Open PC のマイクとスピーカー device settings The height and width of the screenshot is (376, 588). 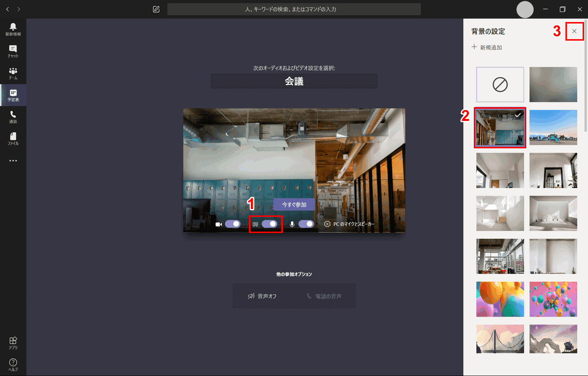[x=349, y=224]
